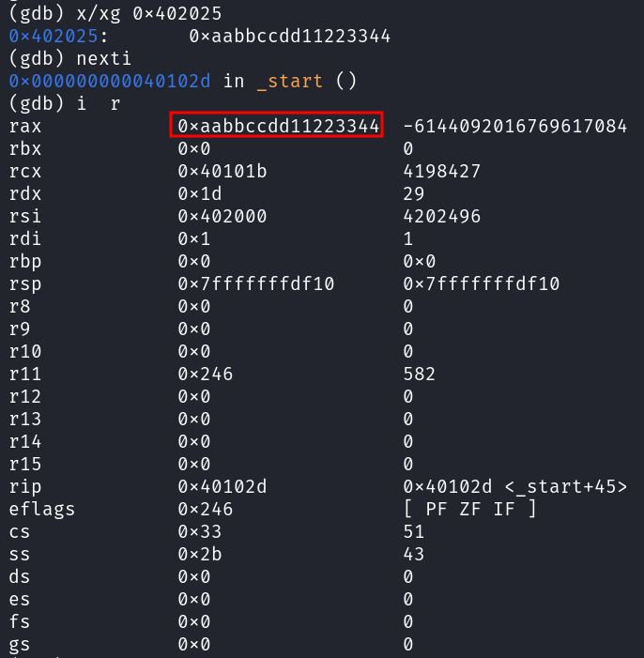
Task: Click the memory dump value beside 0x402025:
Action: click(288, 36)
